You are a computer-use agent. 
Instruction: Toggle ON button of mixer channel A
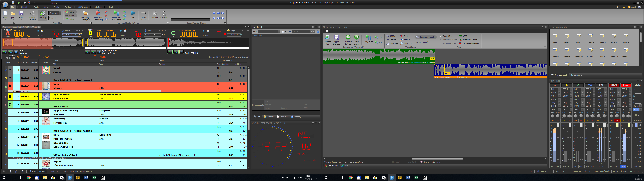pyautogui.click(x=552, y=121)
